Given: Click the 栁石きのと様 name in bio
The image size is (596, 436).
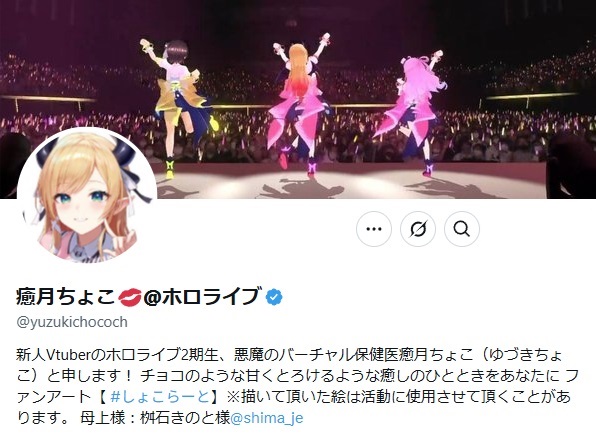Looking at the screenshot, I should click(x=185, y=418).
